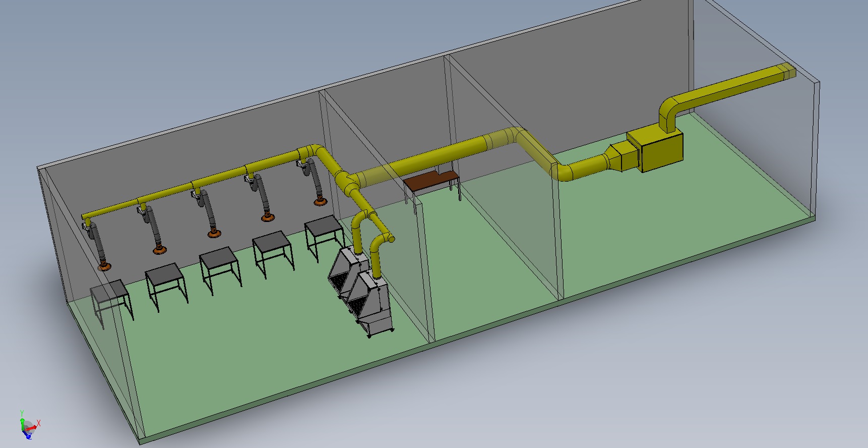Select the fourth orange extraction hood from the left
Screen dimensions: 868x448
pyautogui.click(x=268, y=217)
